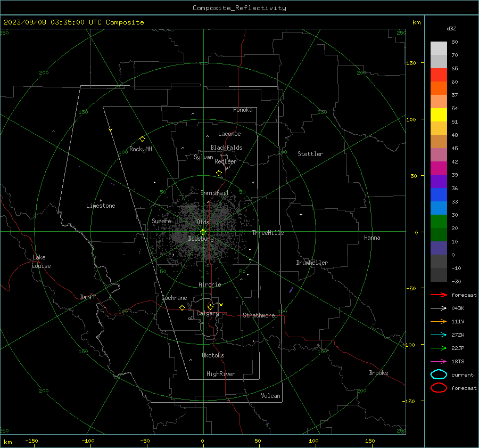Click the Calgary city label
Image resolution: width=479 pixels, height=448 pixels.
click(x=208, y=313)
